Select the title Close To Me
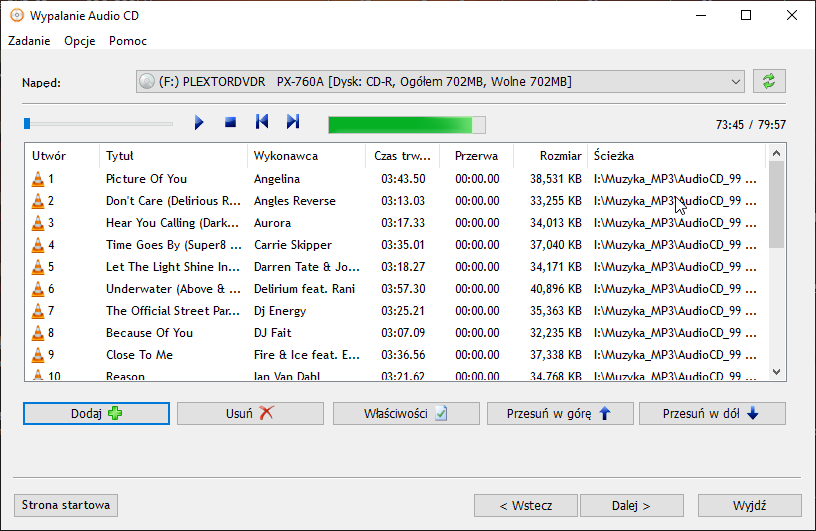This screenshot has height=531, width=816. 139,355
